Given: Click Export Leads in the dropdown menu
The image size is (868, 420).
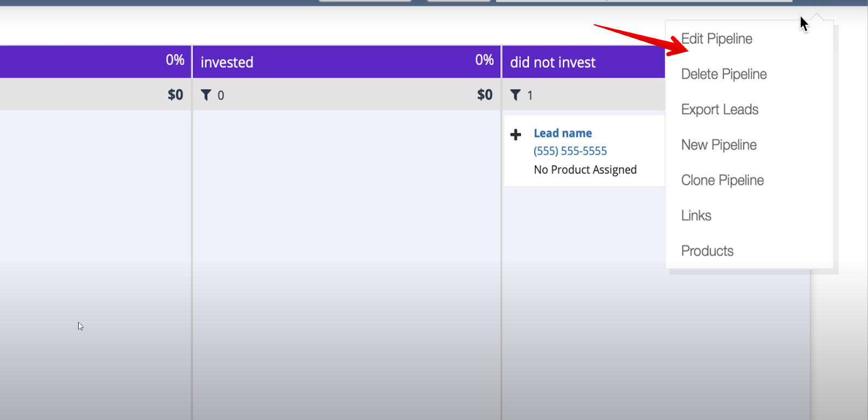Looking at the screenshot, I should [x=719, y=110].
